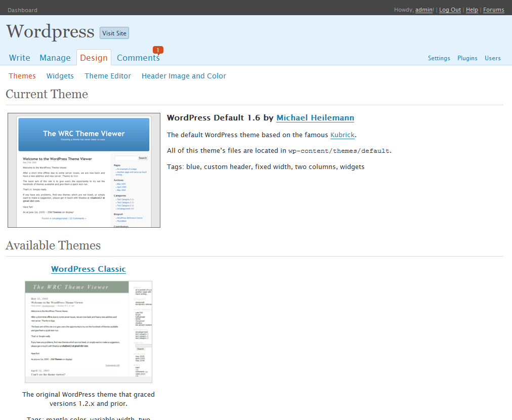Open the Write tab

pyautogui.click(x=20, y=58)
